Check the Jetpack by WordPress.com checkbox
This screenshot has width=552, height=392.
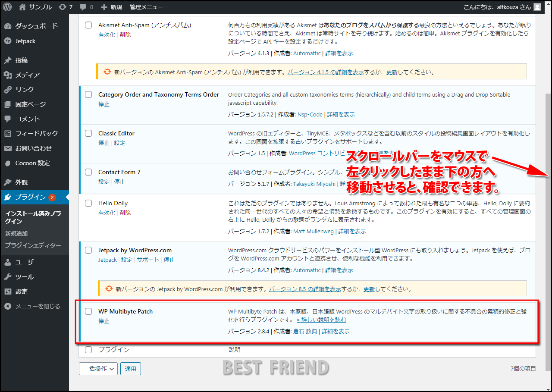pyautogui.click(x=88, y=250)
